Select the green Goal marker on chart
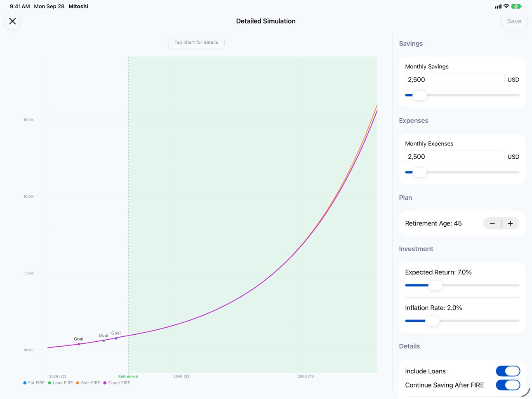The height and width of the screenshot is (399, 532). (104, 341)
